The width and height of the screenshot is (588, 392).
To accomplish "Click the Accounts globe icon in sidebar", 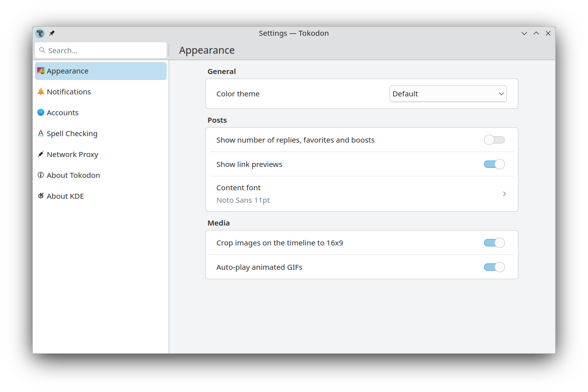I will pyautogui.click(x=41, y=113).
